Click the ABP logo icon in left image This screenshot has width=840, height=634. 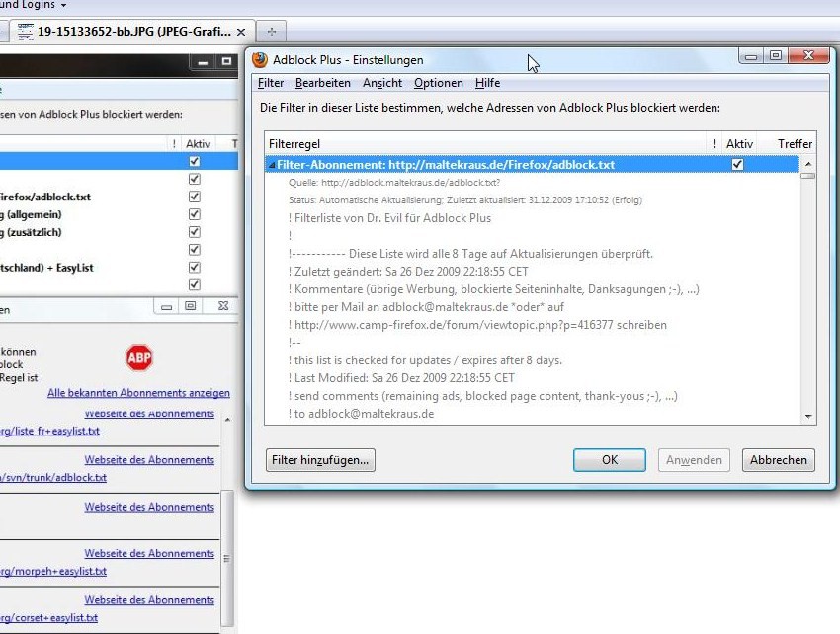coord(139,357)
